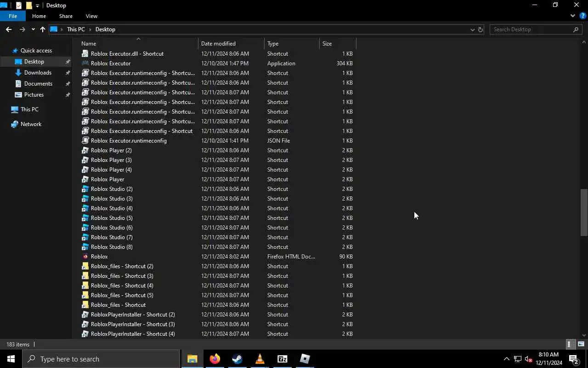Select This PC in the navigation pane
Image resolution: width=588 pixels, height=368 pixels.
click(29, 109)
